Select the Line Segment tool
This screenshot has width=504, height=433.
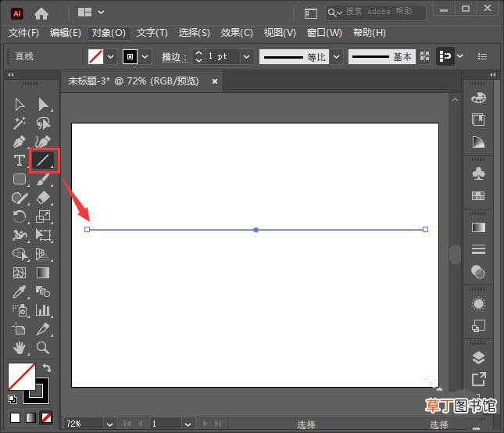(43, 160)
